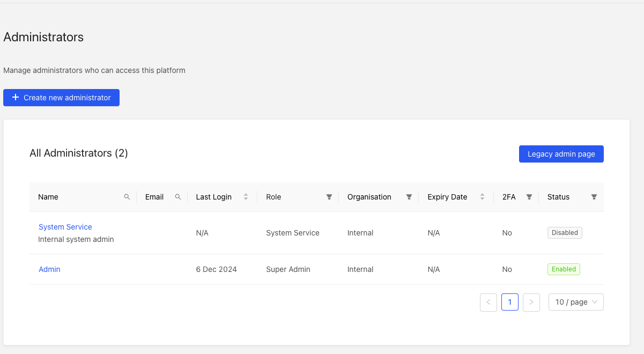
Task: Open the System Service administrator link
Action: 65,227
